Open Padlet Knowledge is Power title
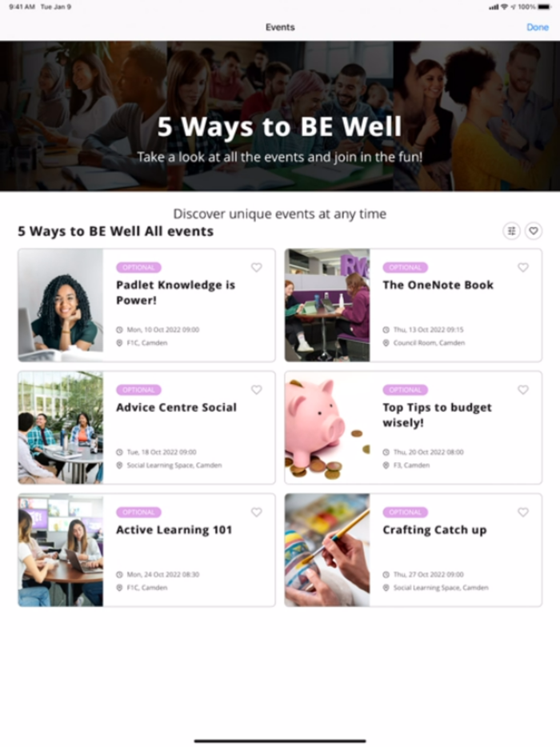560x747 pixels. point(175,293)
